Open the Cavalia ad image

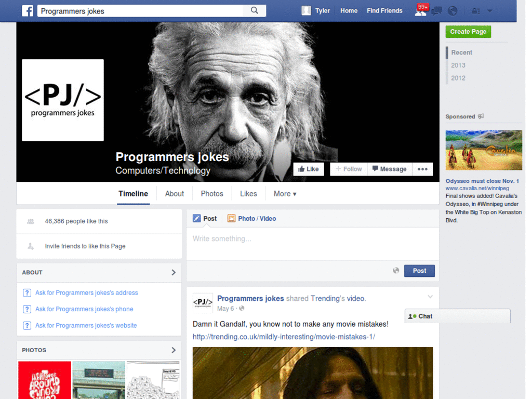[x=484, y=150]
